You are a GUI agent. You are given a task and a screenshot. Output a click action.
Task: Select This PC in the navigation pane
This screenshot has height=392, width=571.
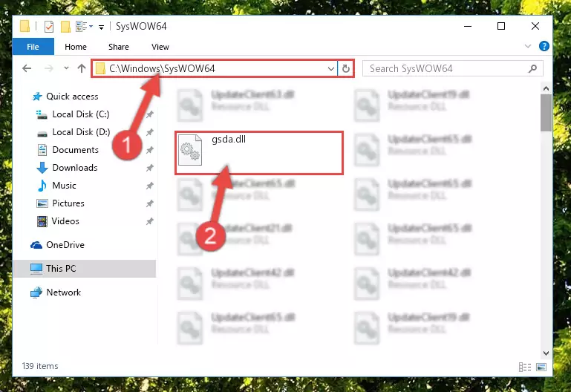click(x=85, y=269)
